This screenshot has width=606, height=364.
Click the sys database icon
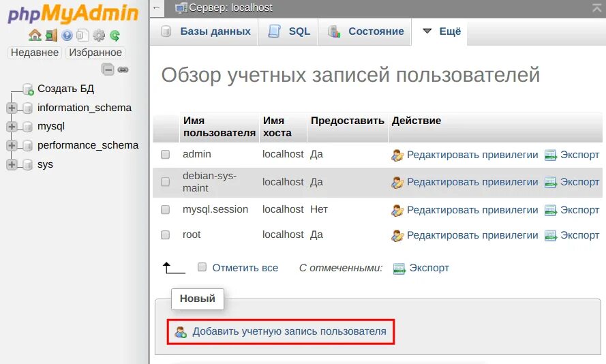point(27,164)
